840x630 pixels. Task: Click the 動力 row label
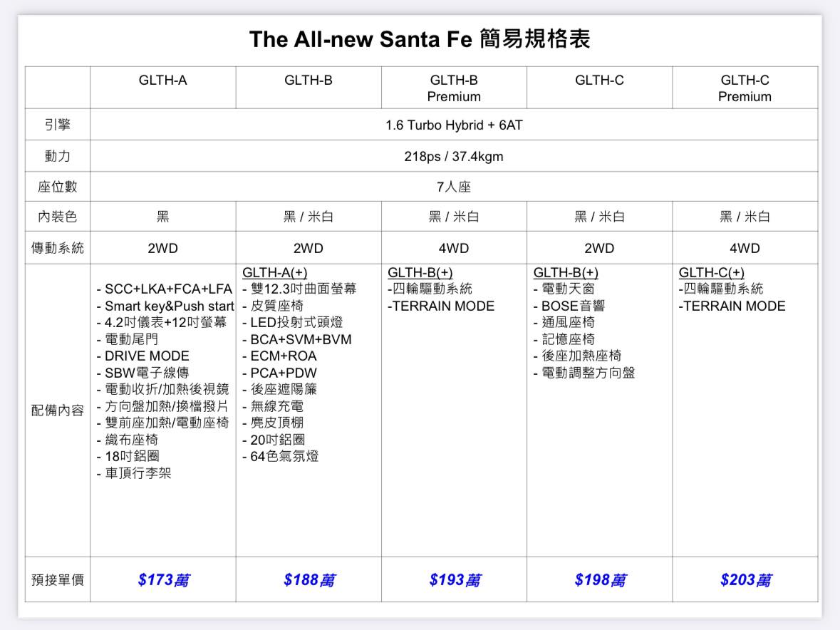(57, 156)
